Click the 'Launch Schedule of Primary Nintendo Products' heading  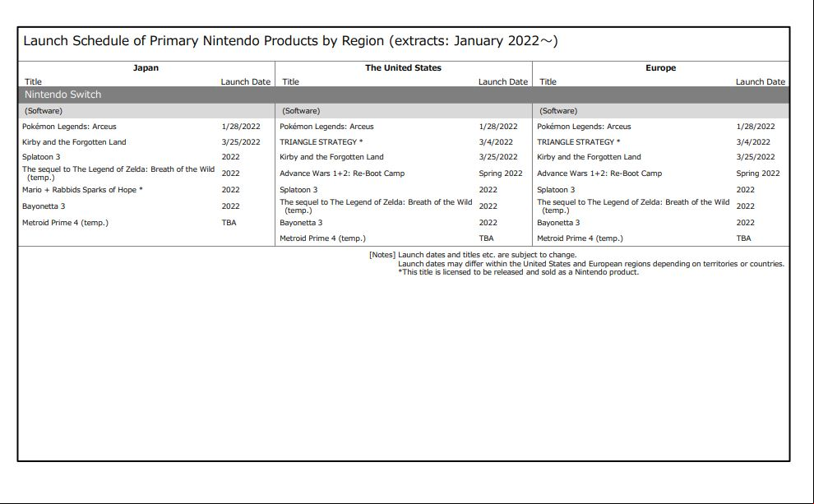click(x=290, y=41)
